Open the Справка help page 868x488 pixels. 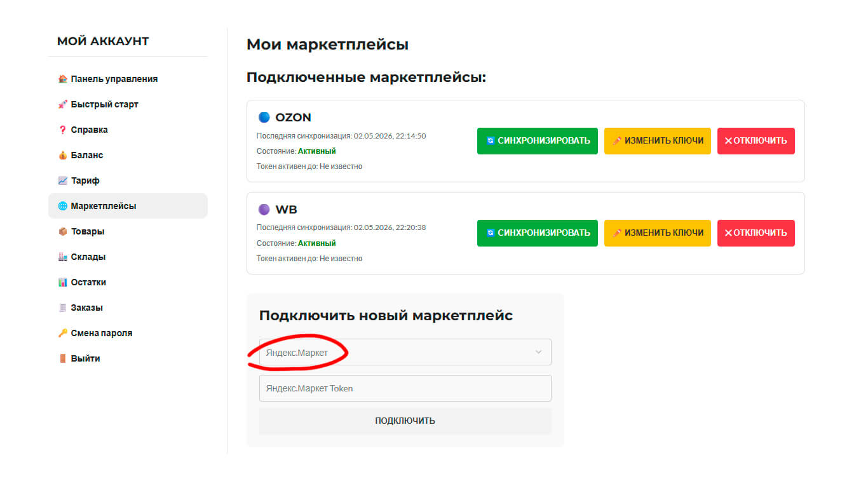(x=128, y=130)
